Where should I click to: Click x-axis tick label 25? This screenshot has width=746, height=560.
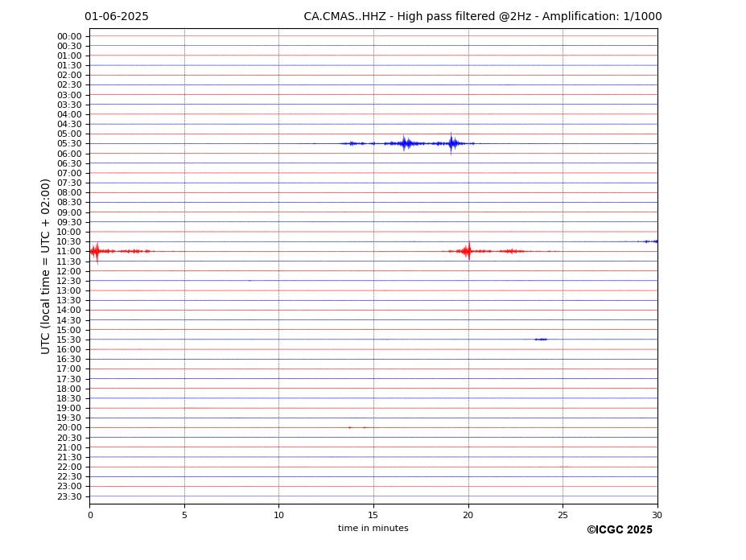563,515
